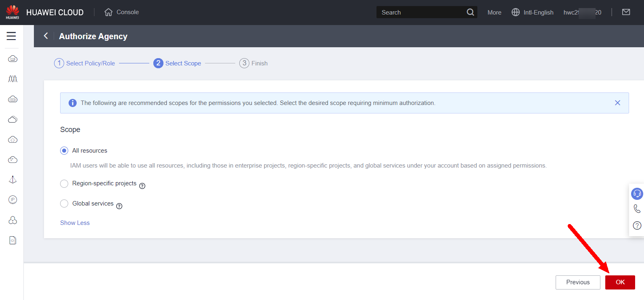The width and height of the screenshot is (644, 300).
Task: Select Region-specific projects scope
Action: (x=64, y=184)
